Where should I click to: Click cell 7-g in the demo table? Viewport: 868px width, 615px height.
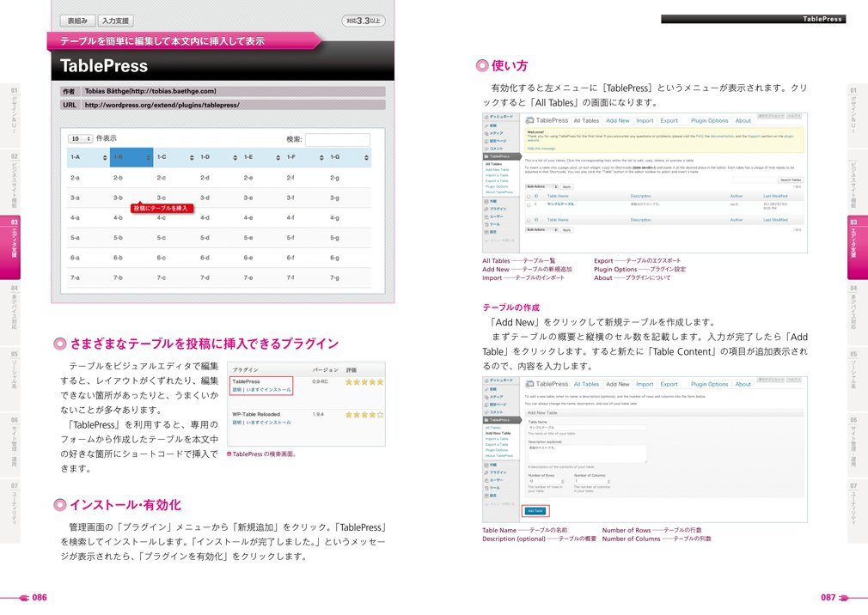(334, 277)
